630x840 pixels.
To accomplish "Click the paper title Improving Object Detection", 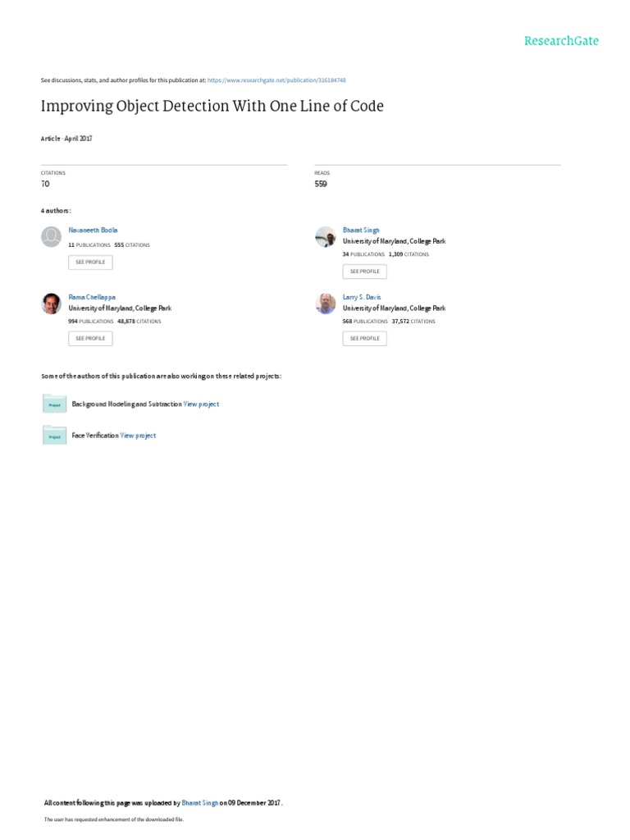I will (212, 106).
